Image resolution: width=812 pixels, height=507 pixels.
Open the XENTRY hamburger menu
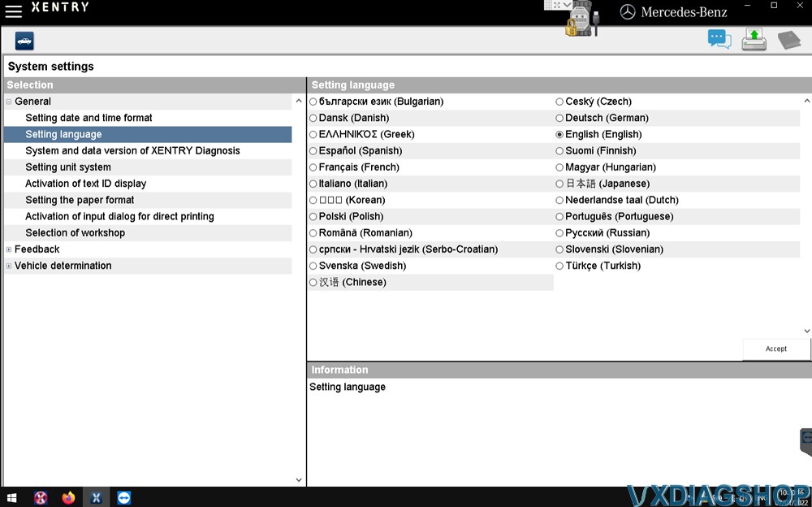pyautogui.click(x=13, y=11)
